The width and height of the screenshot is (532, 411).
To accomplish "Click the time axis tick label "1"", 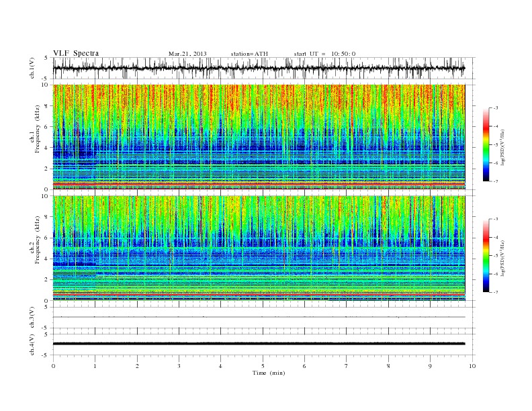I will pos(95,366).
